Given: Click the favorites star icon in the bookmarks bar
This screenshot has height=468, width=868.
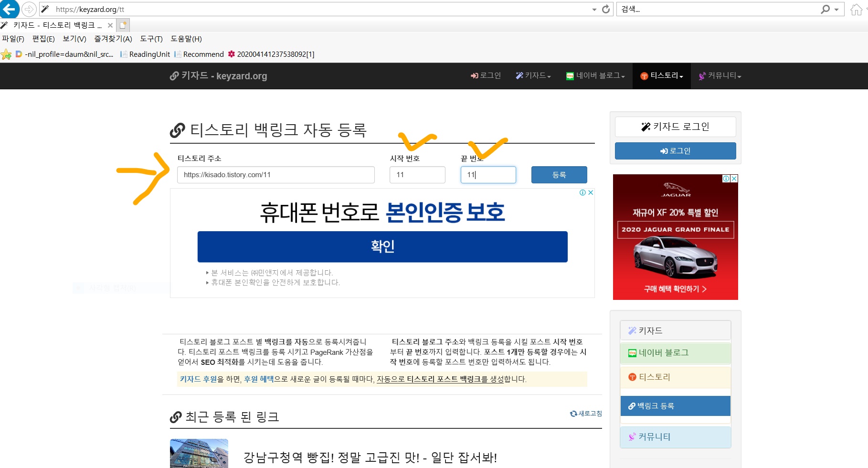Looking at the screenshot, I should 6,54.
